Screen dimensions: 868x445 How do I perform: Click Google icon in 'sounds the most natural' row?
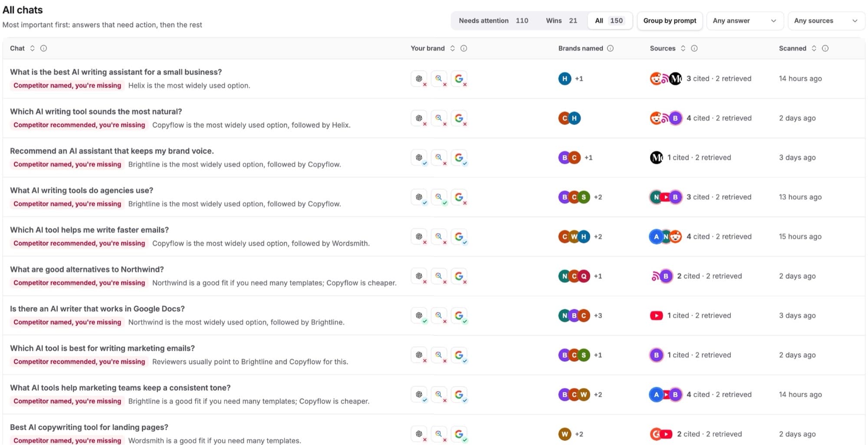(x=459, y=118)
